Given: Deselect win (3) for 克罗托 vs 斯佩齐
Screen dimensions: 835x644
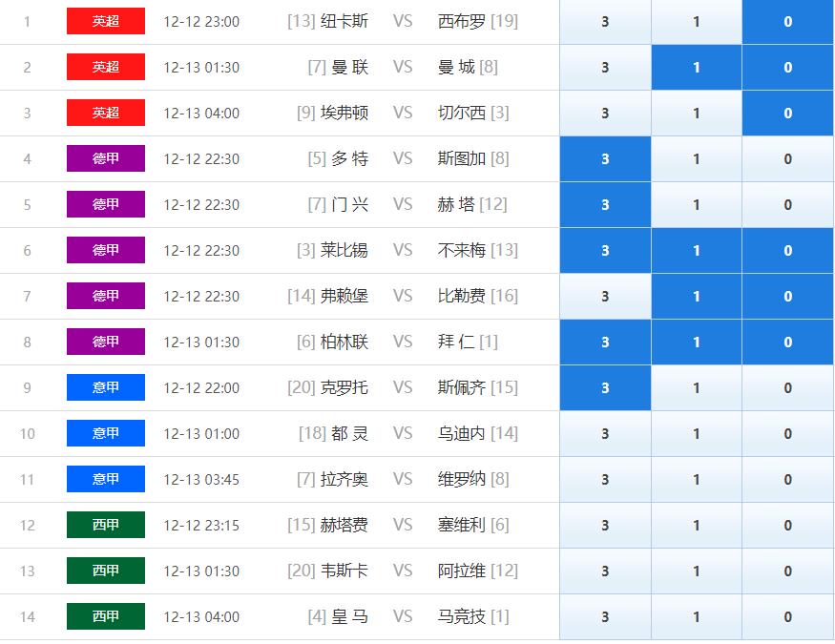Looking at the screenshot, I should 605,388.
